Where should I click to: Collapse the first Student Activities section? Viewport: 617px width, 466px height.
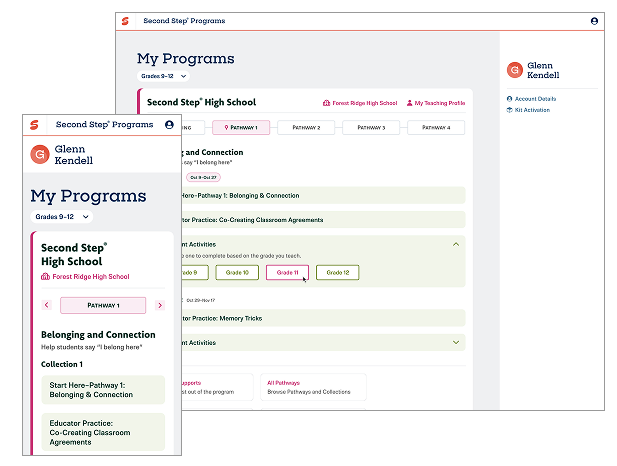coord(456,244)
